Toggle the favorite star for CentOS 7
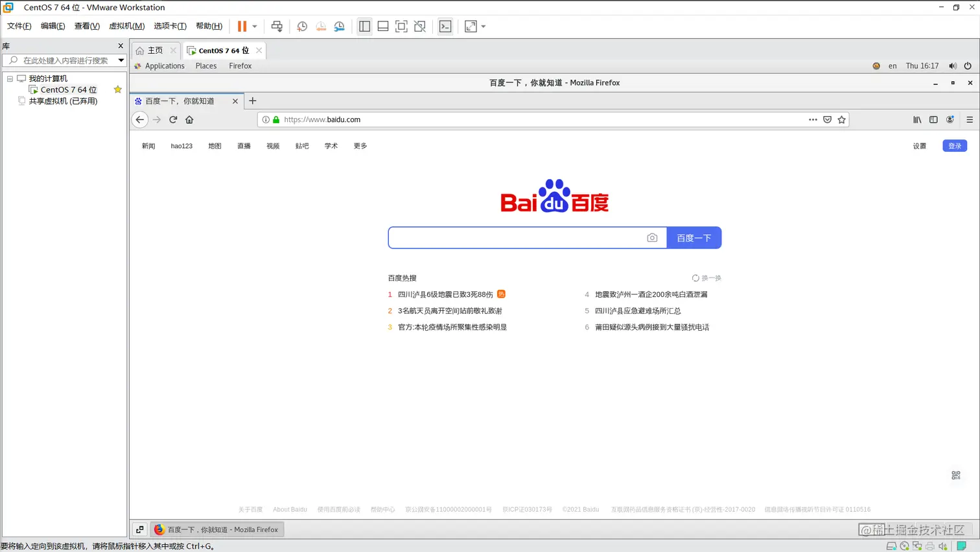The height and width of the screenshot is (552, 980). click(117, 90)
